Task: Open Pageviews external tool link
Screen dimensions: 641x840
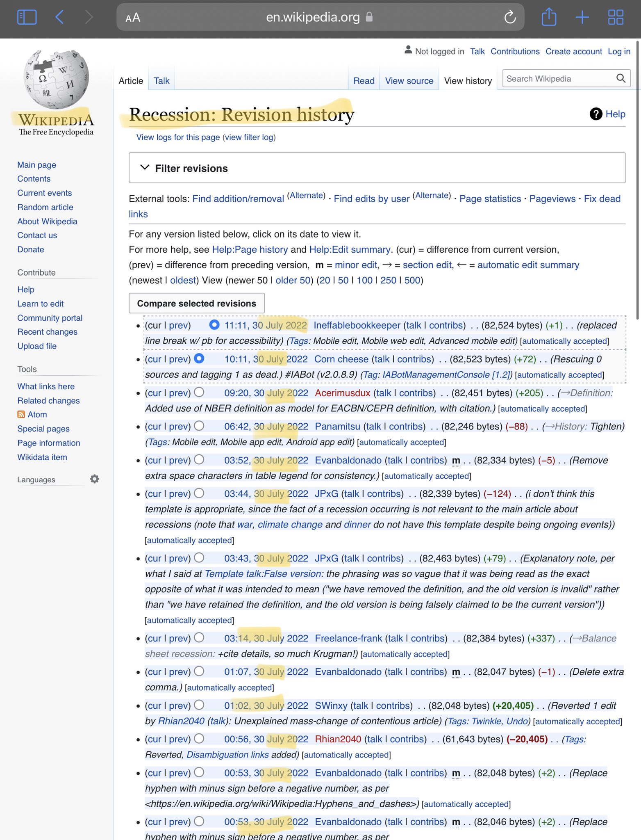Action: [x=552, y=199]
